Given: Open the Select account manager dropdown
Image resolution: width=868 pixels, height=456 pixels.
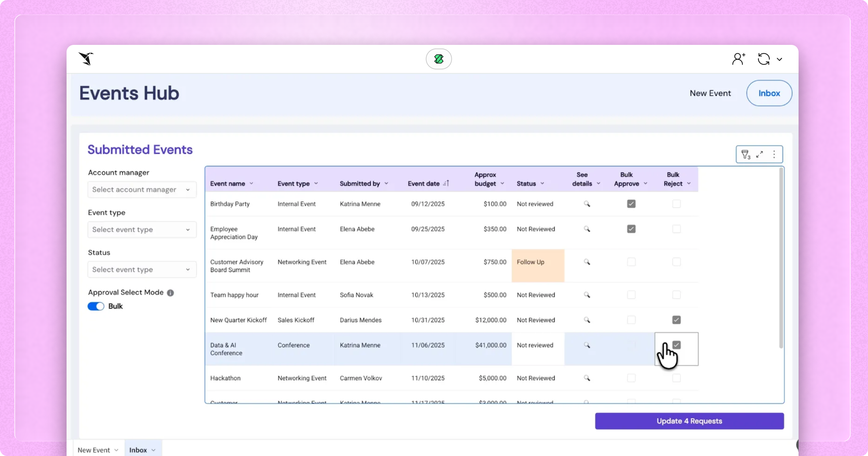Looking at the screenshot, I should coord(142,190).
